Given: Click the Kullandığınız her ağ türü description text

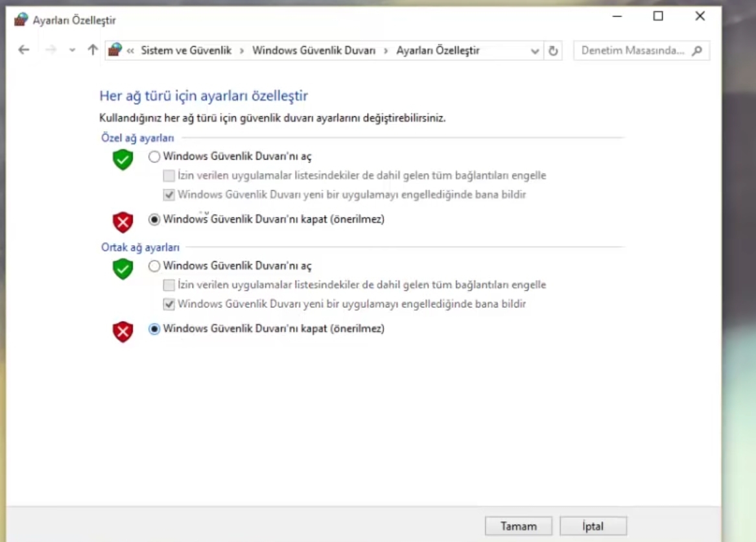Looking at the screenshot, I should [x=272, y=118].
